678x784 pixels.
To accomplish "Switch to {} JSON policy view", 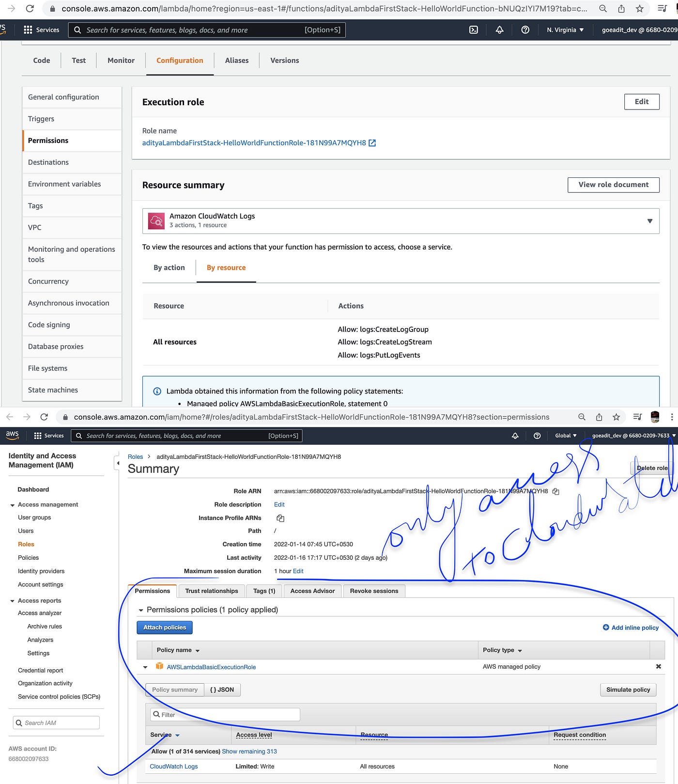I will pyautogui.click(x=222, y=690).
